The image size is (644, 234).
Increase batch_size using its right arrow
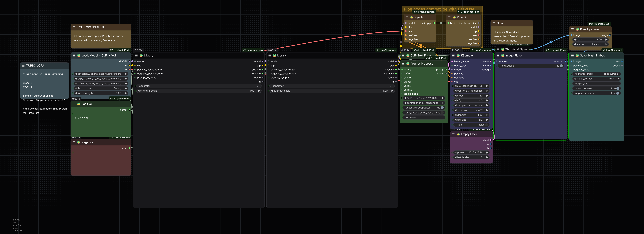pos(487,157)
